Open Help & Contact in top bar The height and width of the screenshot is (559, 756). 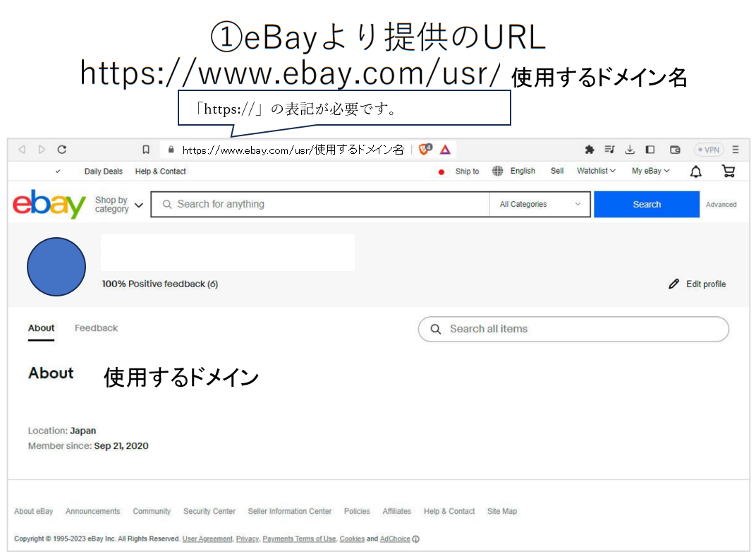coord(161,172)
